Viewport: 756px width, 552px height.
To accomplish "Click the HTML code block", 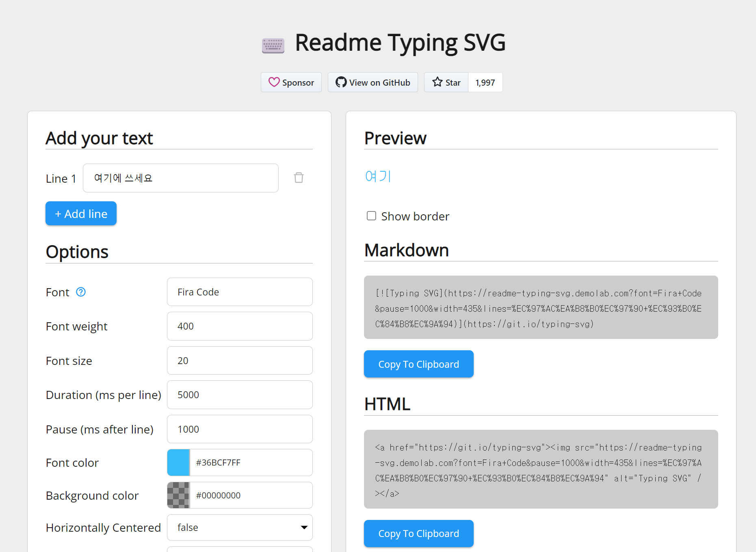I will (541, 469).
